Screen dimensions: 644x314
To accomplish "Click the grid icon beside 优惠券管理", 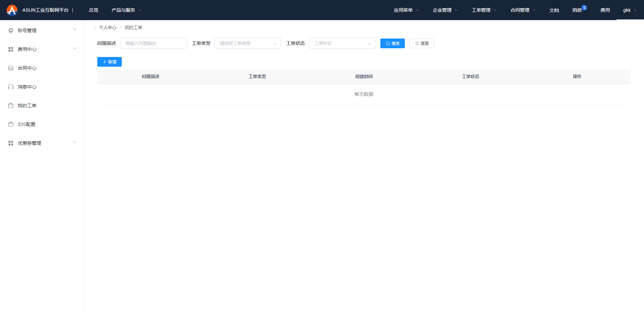I will point(11,143).
